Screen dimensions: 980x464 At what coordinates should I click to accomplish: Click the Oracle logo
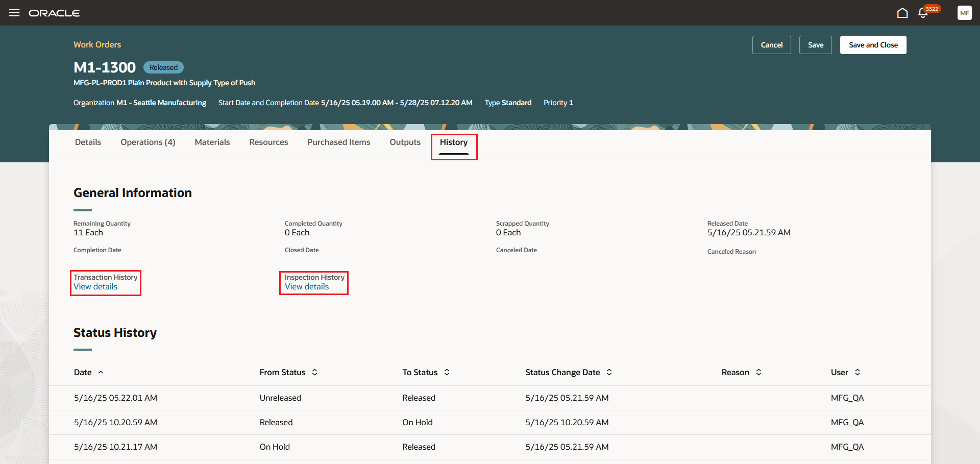(54, 13)
